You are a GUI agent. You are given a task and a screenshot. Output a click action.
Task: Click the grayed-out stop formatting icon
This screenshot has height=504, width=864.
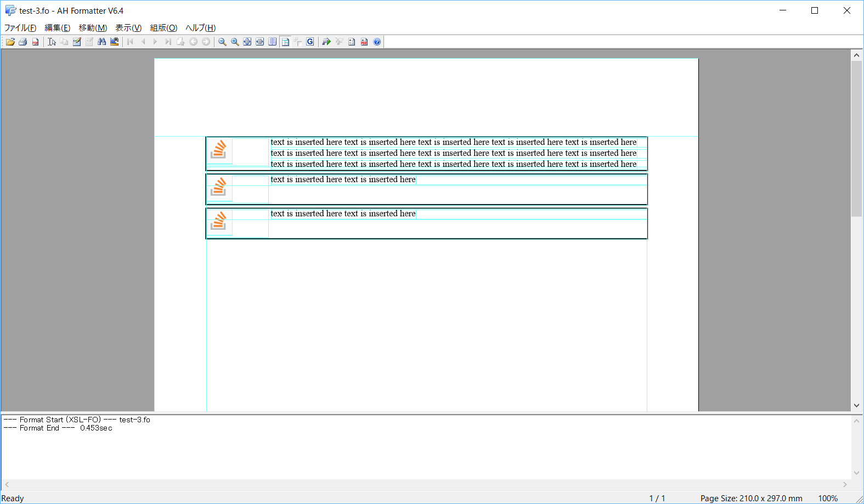(339, 42)
